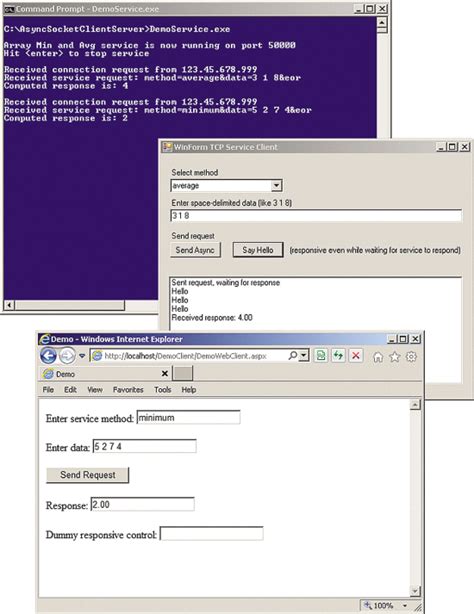
Task: Click the average combo box text in WinForm
Action: pos(186,185)
